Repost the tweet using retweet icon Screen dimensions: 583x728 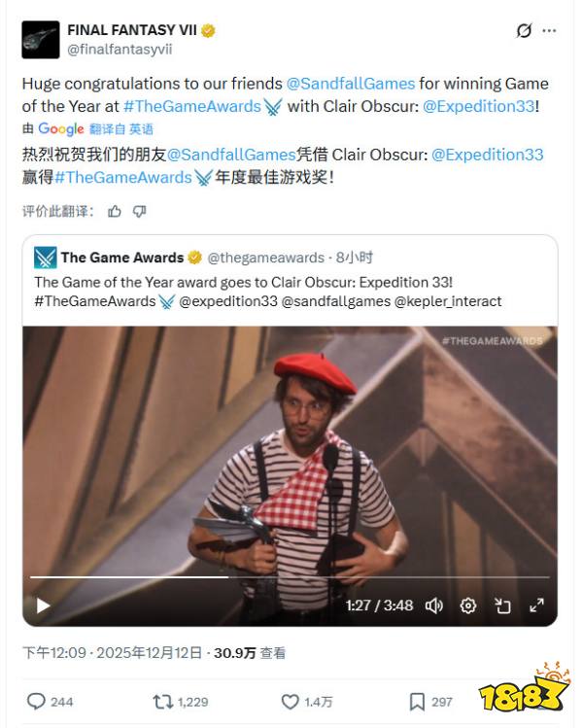point(163,702)
